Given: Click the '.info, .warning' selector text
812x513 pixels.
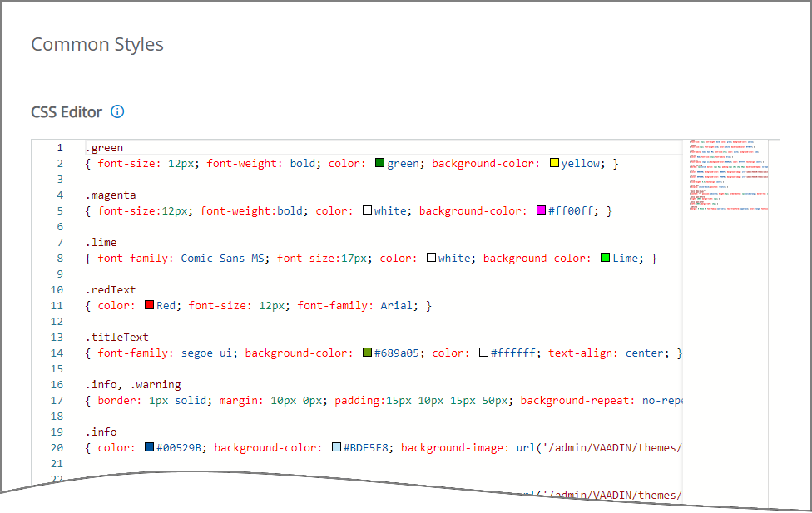Looking at the screenshot, I should [134, 385].
